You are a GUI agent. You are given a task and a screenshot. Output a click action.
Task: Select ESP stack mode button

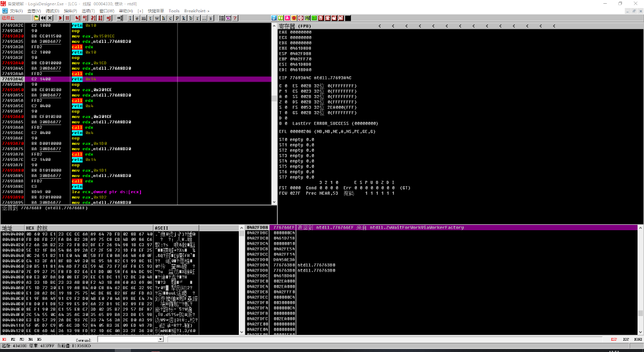click(x=614, y=339)
